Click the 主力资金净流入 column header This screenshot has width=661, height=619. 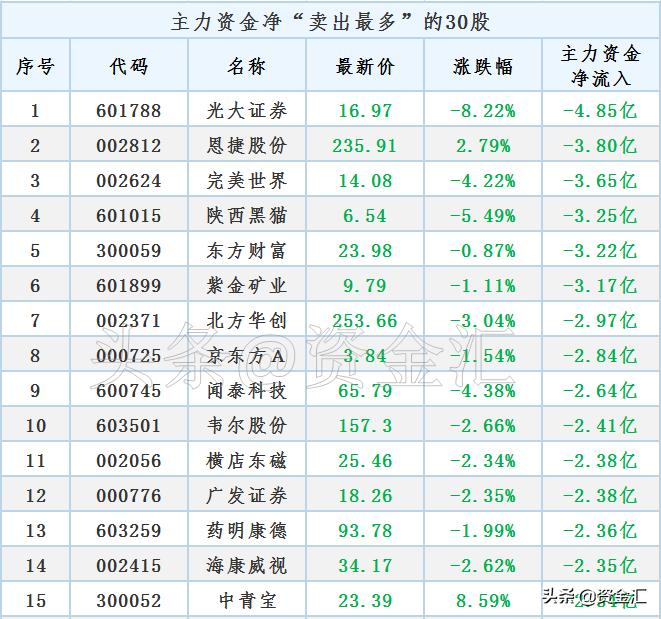pyautogui.click(x=601, y=65)
